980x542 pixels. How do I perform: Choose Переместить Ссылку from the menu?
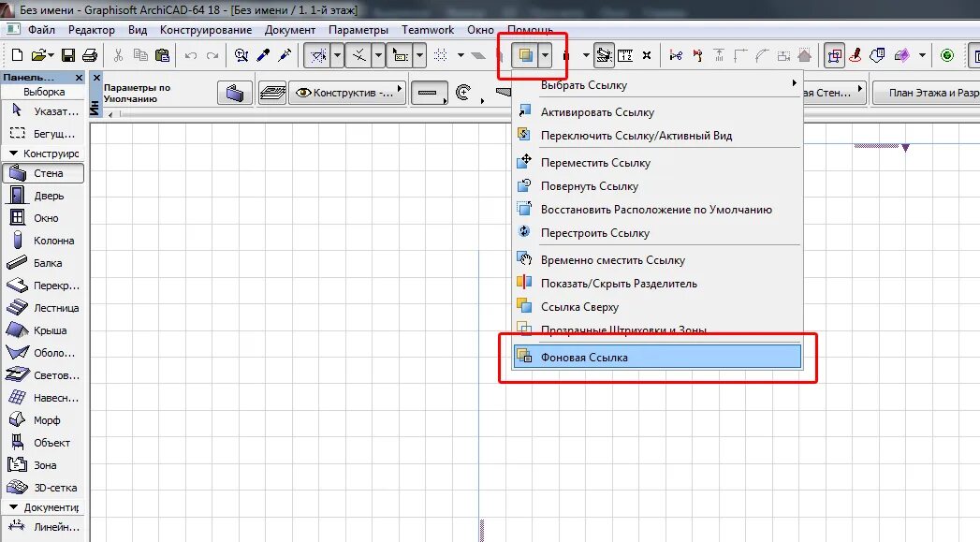pyautogui.click(x=657, y=163)
